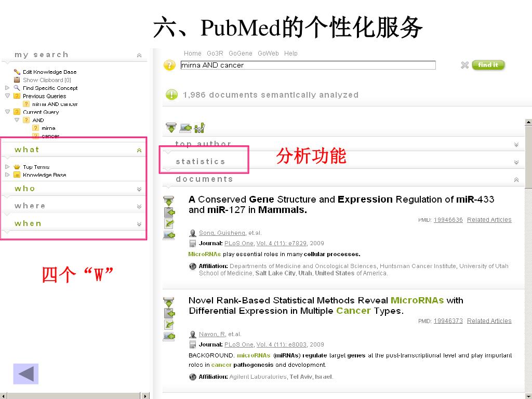Screen dimensions: 532x399
Task: Expand the when panel chevron
Action: pyautogui.click(x=139, y=224)
